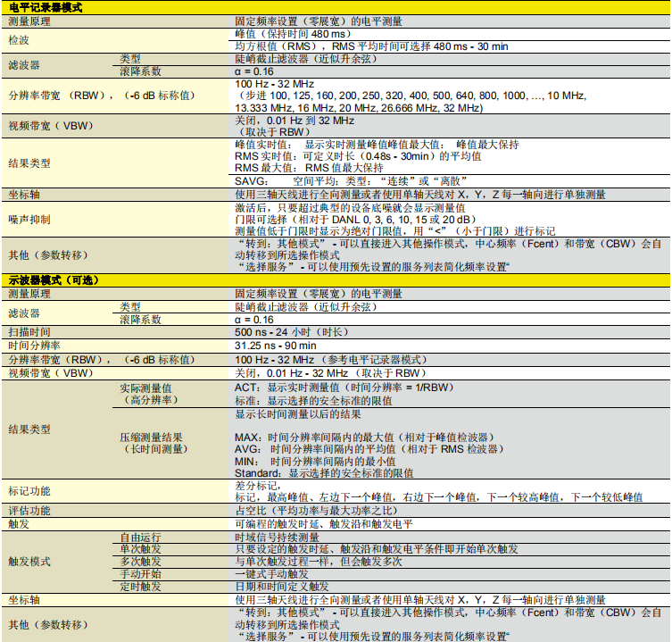The image size is (672, 642).
Task: Click the 评估功能 row label
Action: [29, 511]
